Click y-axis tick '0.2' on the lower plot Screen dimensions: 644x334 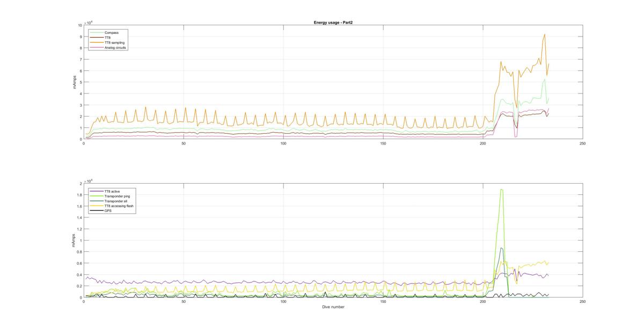pos(79,286)
